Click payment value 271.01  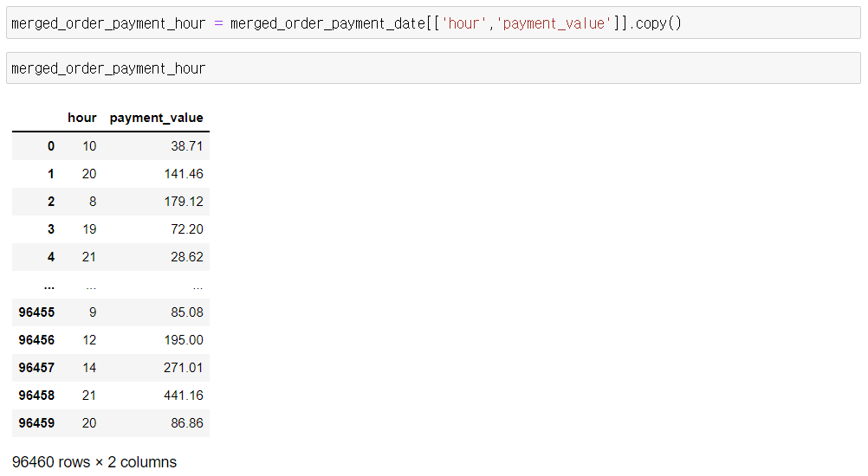[184, 367]
